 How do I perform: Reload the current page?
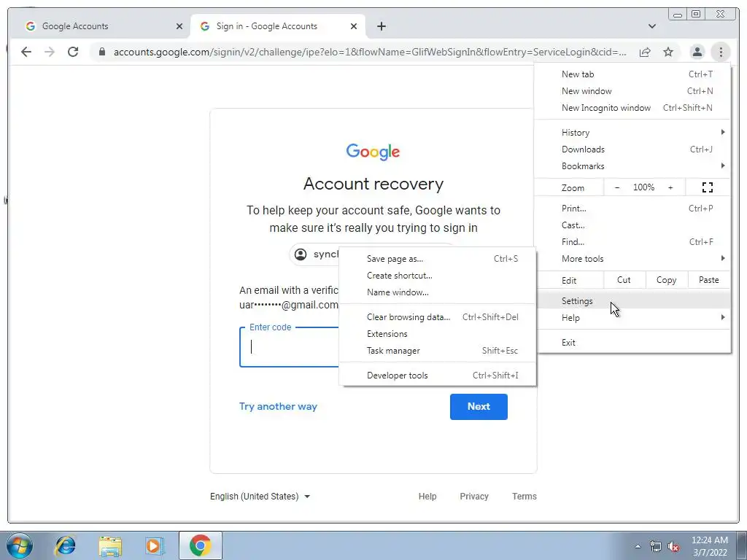(x=73, y=52)
